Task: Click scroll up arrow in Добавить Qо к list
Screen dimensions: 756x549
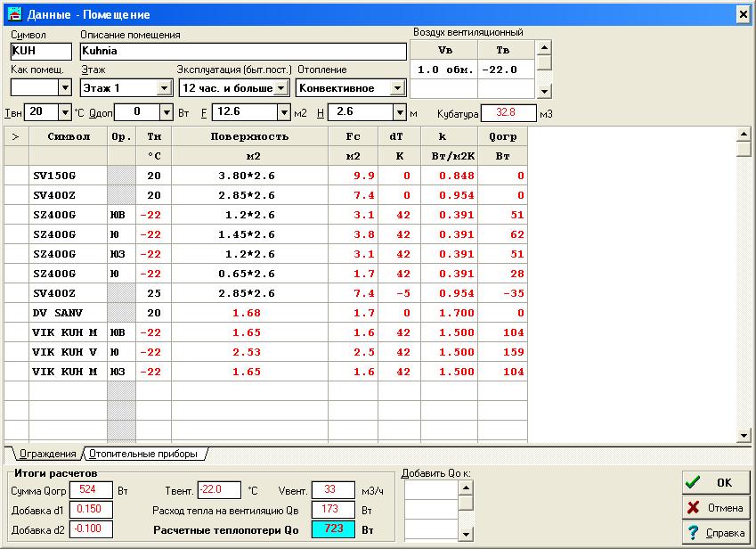Action: click(466, 488)
